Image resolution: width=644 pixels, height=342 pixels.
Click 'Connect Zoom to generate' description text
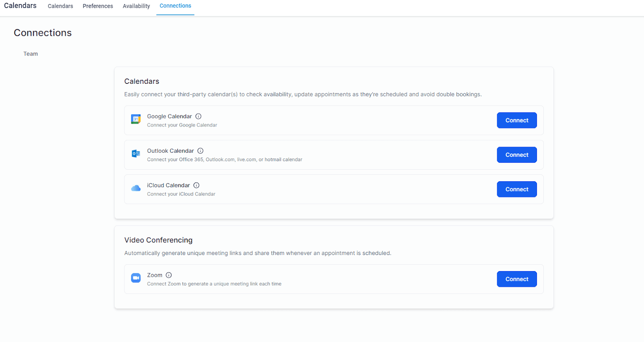click(214, 284)
